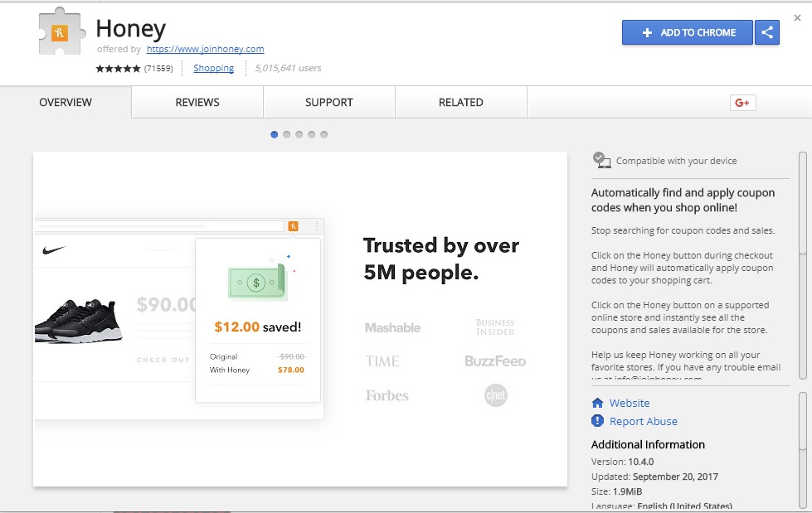This screenshot has width=812, height=513.
Task: Click the Mashable logo
Action: tap(392, 327)
